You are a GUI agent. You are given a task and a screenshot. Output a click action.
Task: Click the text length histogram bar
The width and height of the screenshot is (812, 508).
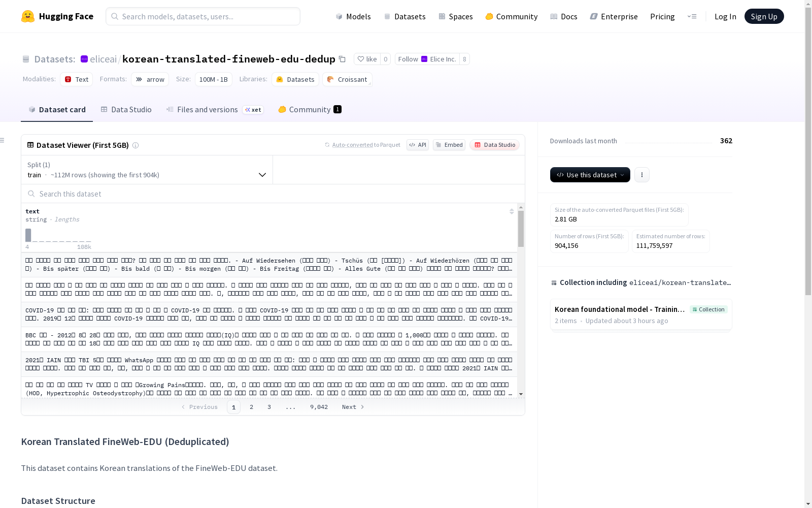point(28,235)
